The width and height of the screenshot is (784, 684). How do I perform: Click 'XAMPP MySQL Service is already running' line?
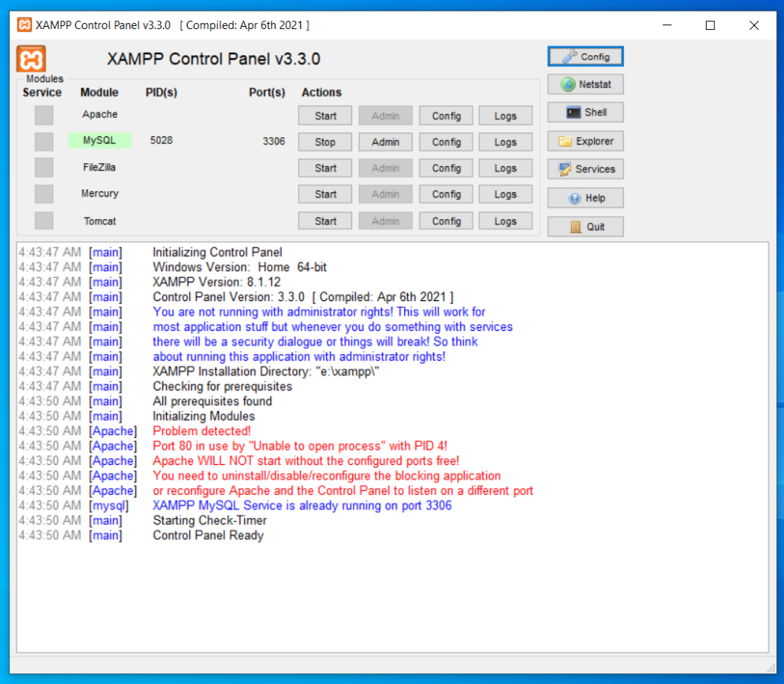[x=302, y=506]
